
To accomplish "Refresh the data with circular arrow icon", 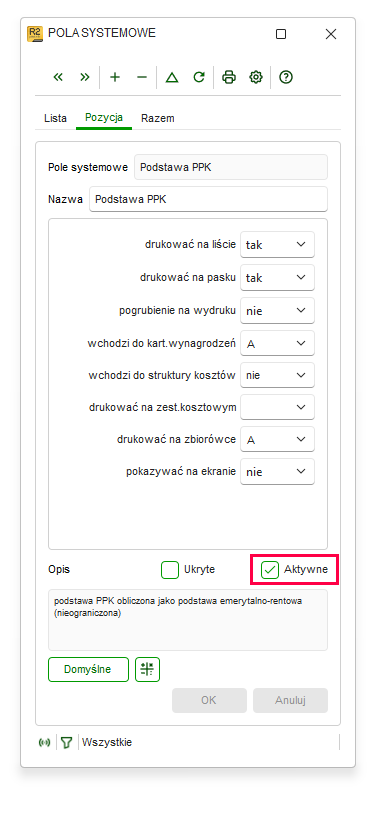I will pos(199,77).
